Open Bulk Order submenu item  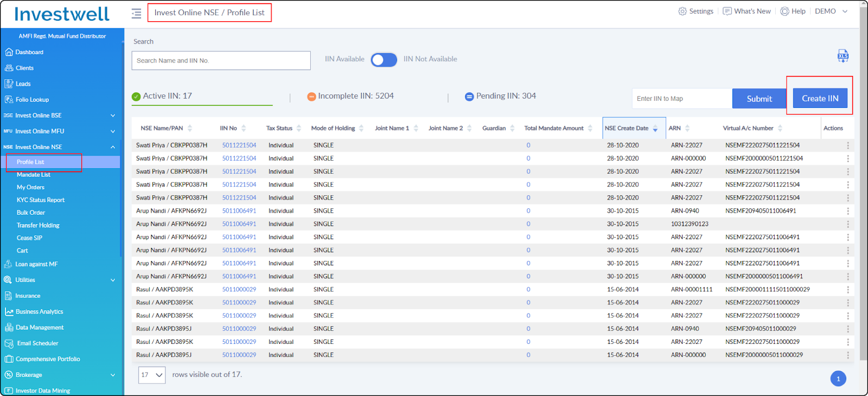coord(31,213)
